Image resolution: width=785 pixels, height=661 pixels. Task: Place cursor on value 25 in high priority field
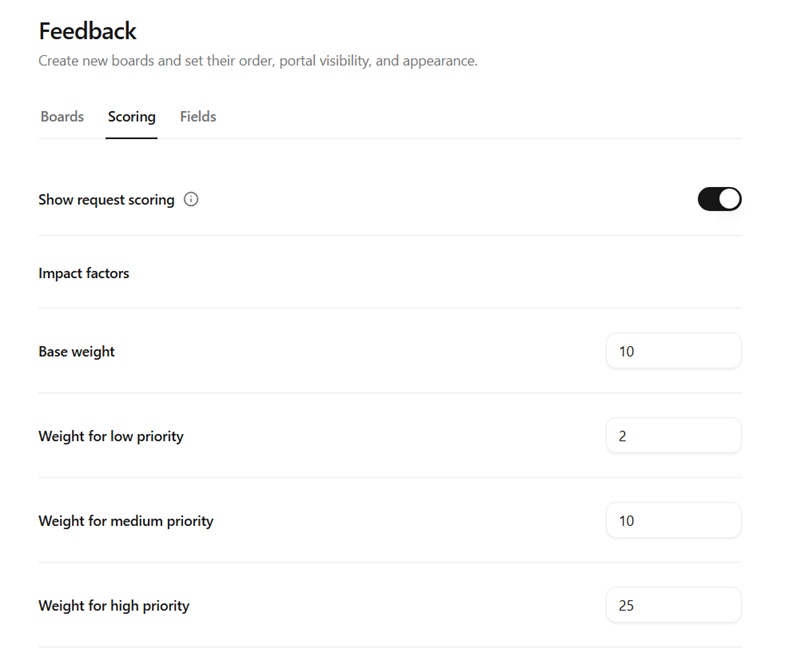tap(626, 605)
